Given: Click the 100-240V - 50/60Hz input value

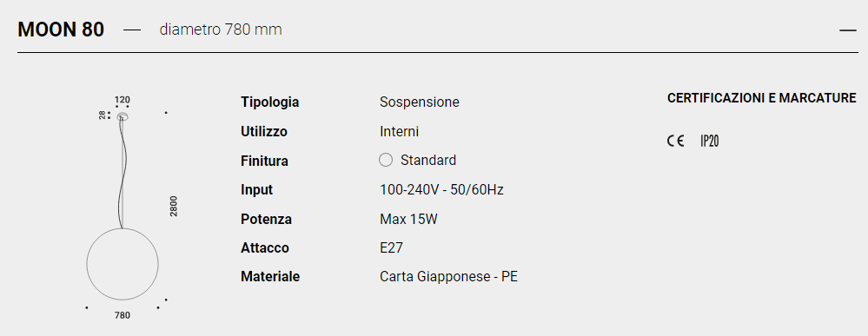Looking at the screenshot, I should click(441, 190).
